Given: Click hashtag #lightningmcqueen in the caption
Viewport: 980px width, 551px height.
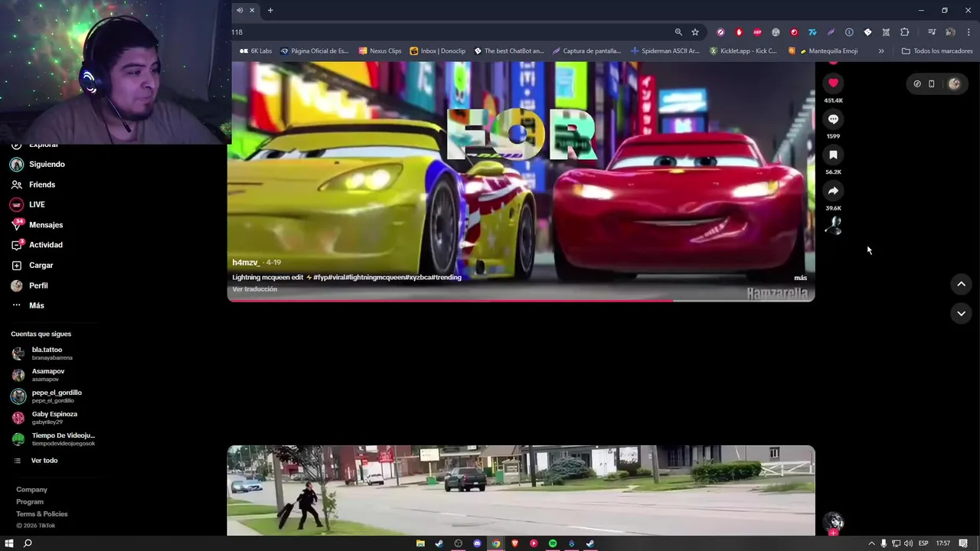Looking at the screenshot, I should [x=376, y=278].
